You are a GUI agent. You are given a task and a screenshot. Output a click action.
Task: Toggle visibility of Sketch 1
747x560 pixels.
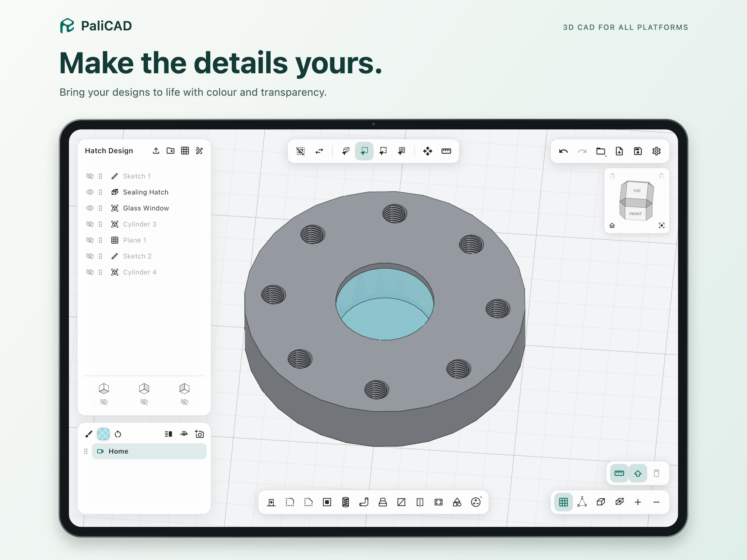(90, 176)
